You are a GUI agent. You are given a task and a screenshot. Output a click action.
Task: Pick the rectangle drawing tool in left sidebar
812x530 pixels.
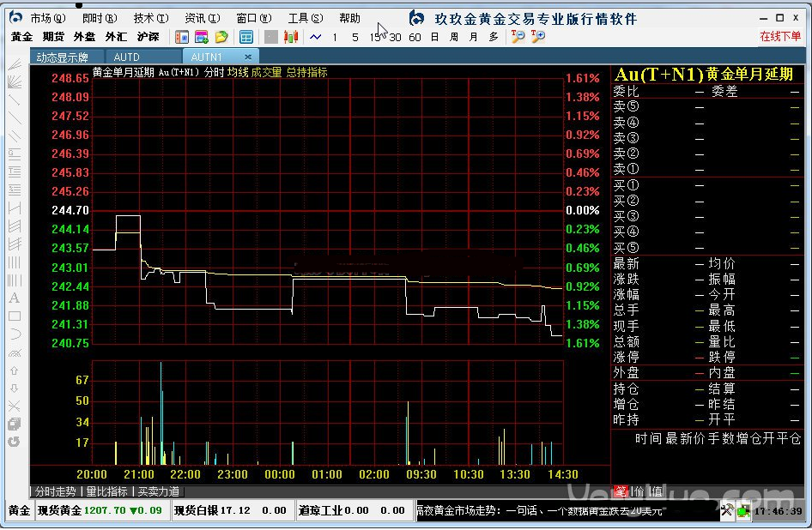(x=14, y=316)
